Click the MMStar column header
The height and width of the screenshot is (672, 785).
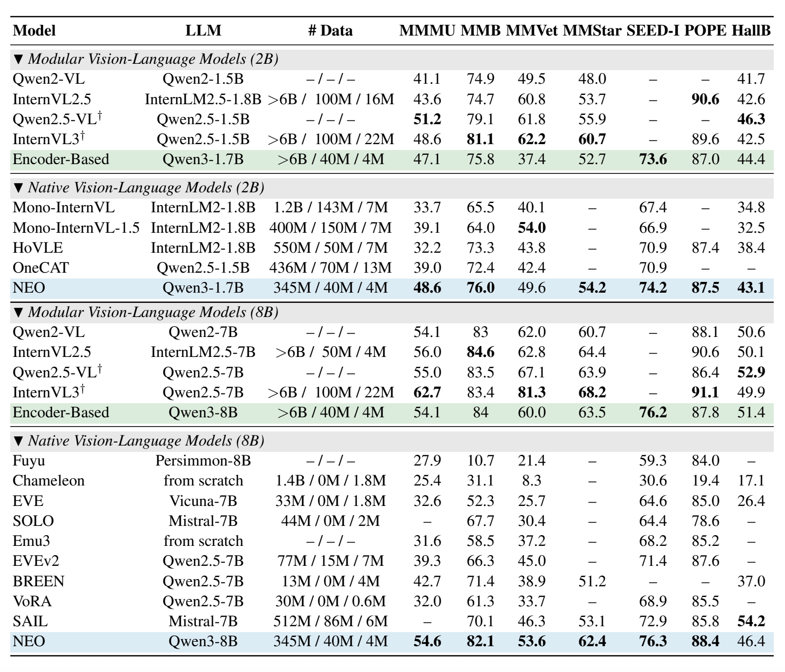[x=592, y=31]
